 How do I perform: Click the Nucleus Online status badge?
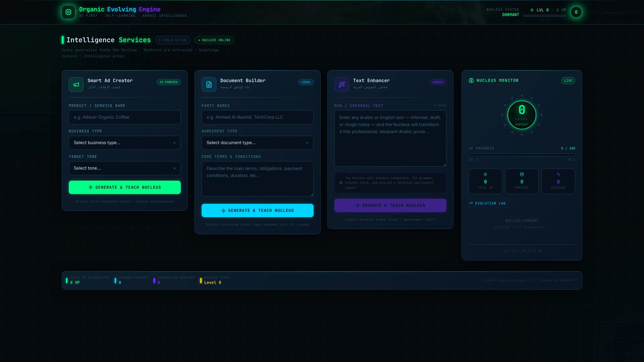[214, 40]
